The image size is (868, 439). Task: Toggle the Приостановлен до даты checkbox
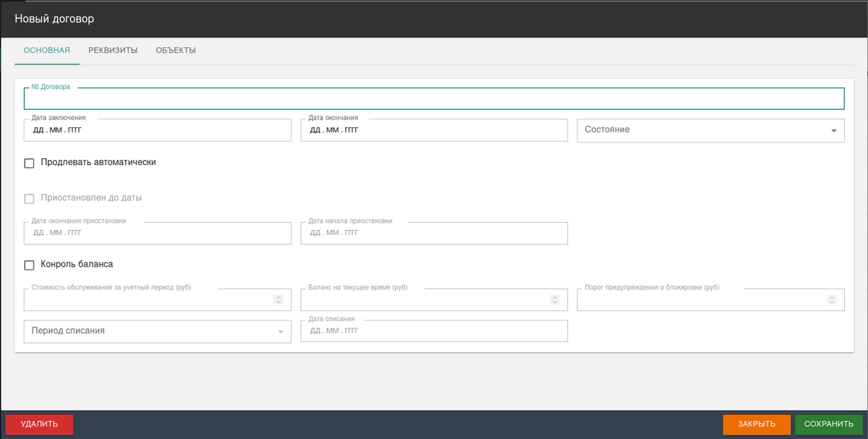(x=30, y=198)
